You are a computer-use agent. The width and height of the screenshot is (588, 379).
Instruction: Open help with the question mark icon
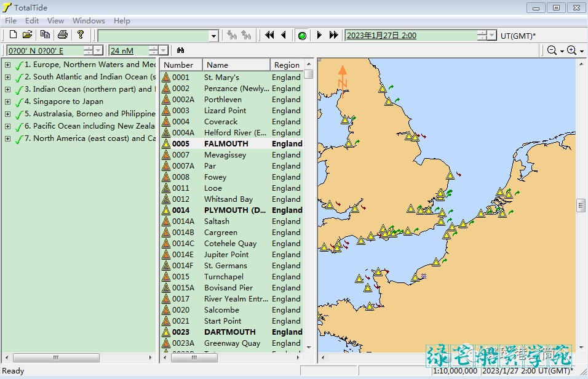(x=80, y=35)
